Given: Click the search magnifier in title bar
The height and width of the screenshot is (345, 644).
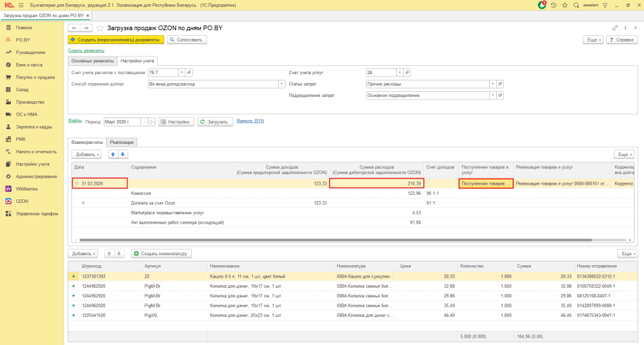Looking at the screenshot, I should (576, 5).
